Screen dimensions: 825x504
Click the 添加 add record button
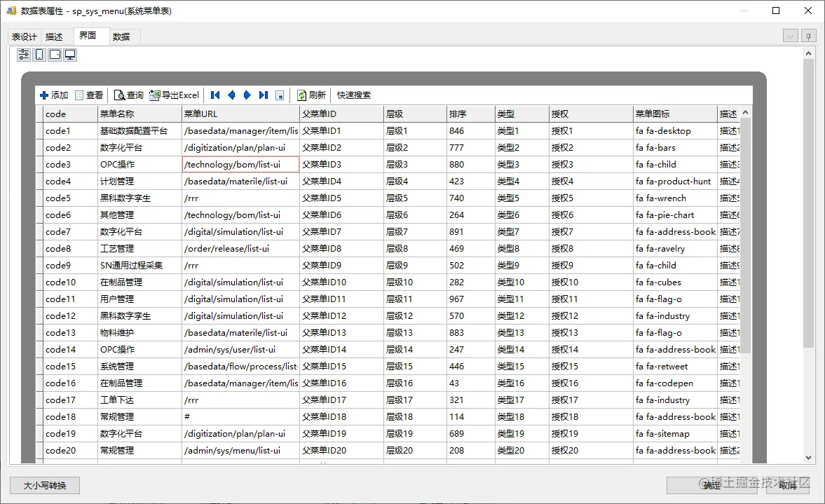coord(54,95)
